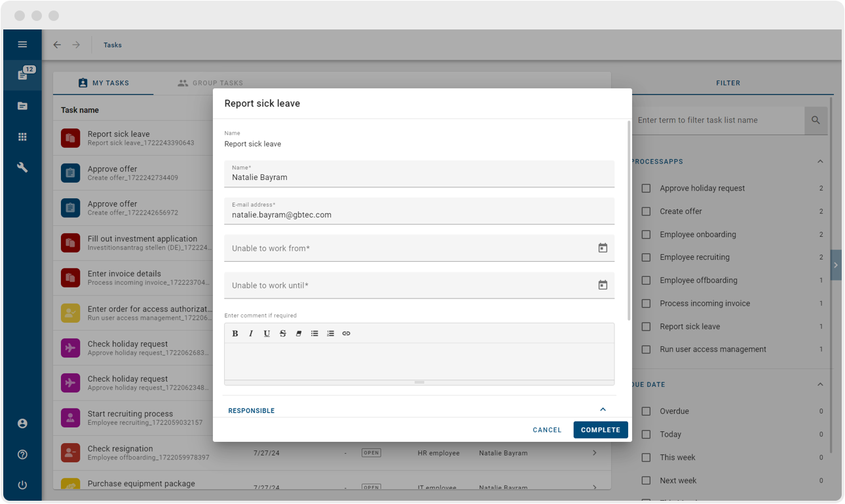Switch to the My Tasks tab
845x504 pixels.
(x=103, y=83)
